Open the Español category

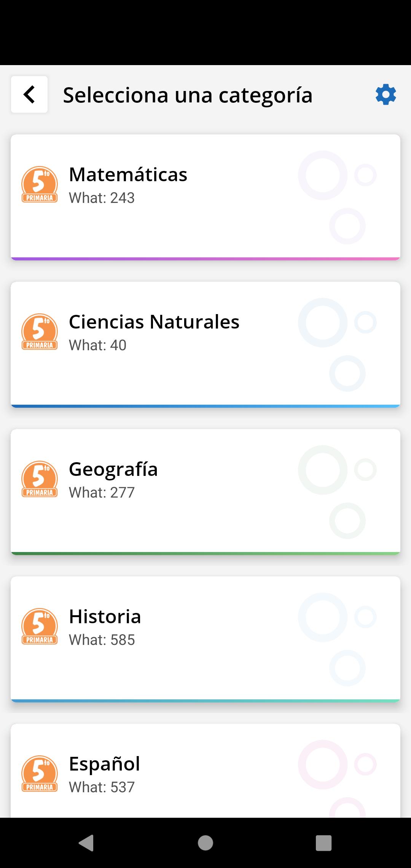[x=104, y=764]
